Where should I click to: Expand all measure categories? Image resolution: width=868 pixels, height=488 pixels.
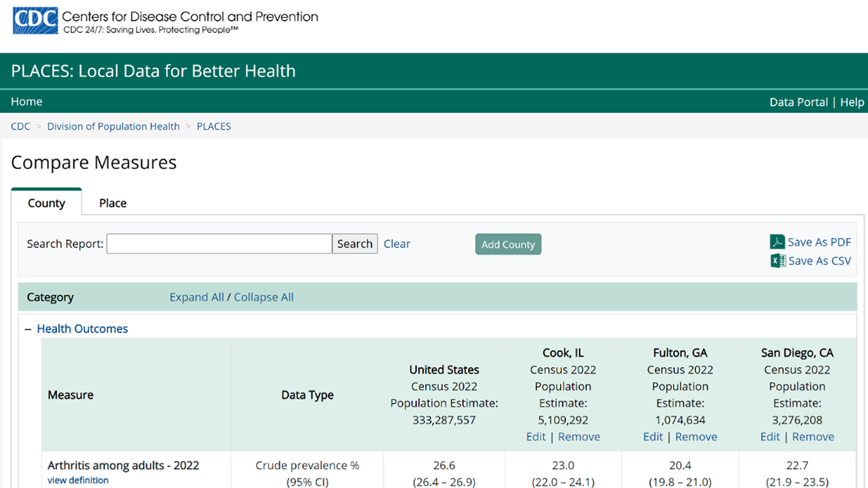[x=196, y=297]
